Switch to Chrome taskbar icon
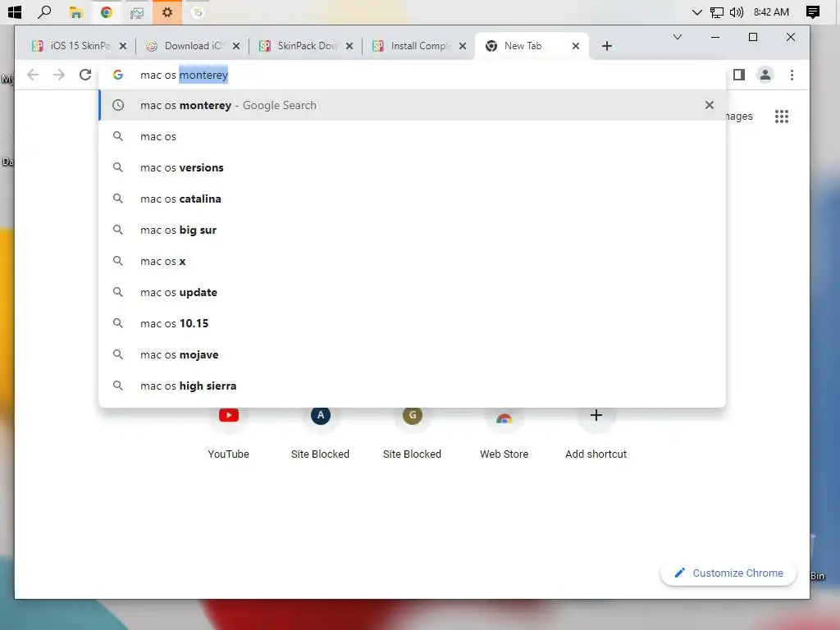The height and width of the screenshot is (630, 840). tap(106, 11)
